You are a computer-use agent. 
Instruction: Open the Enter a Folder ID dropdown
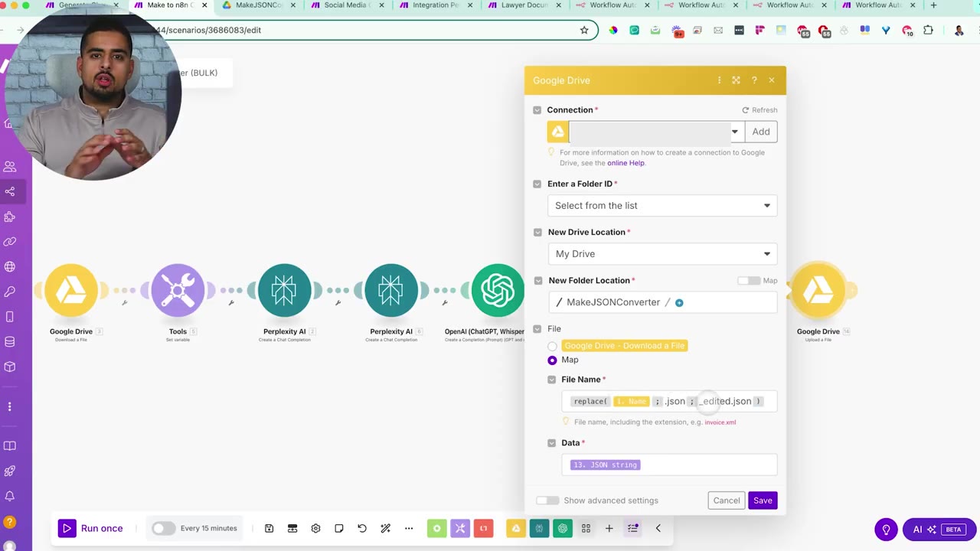point(662,205)
